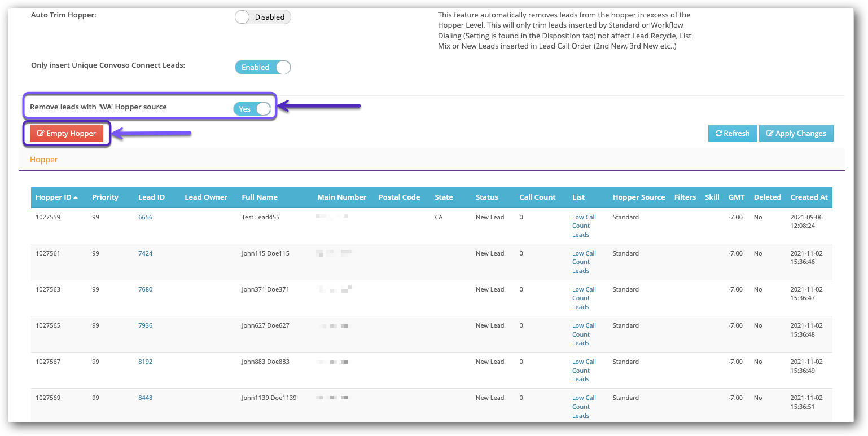Open lead ID 7936
The height and width of the screenshot is (436, 868).
click(x=145, y=325)
